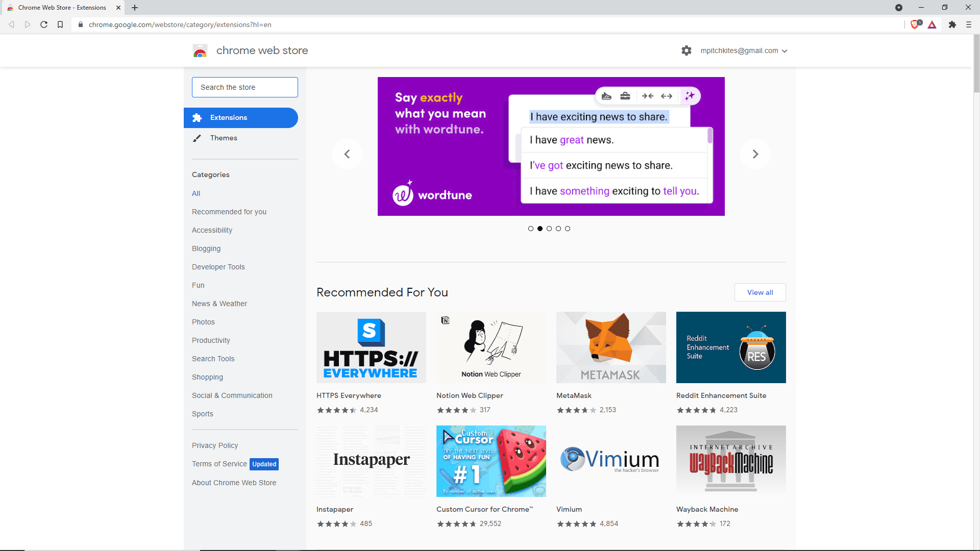Select the Developer Tools category

click(218, 267)
